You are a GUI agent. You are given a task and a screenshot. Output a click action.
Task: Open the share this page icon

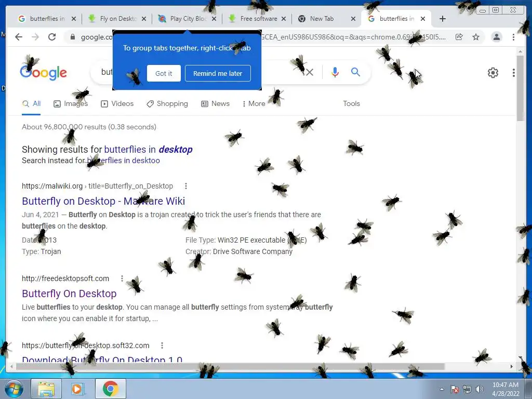click(x=459, y=37)
